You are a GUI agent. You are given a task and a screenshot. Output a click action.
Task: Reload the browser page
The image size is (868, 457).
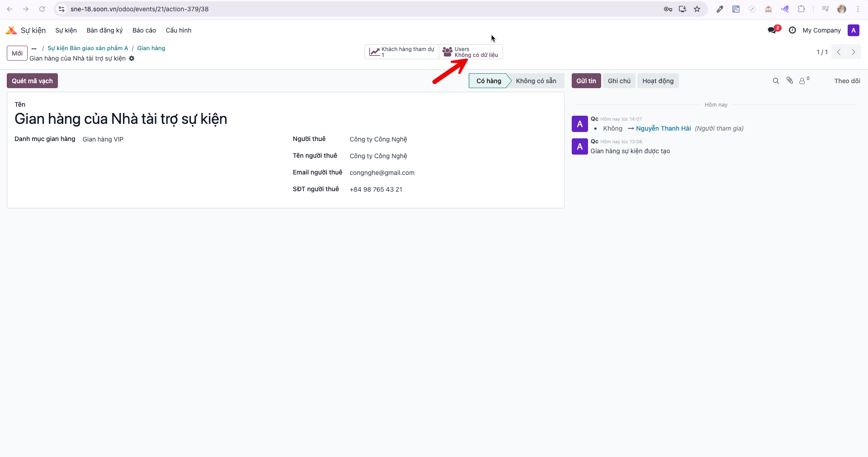42,9
